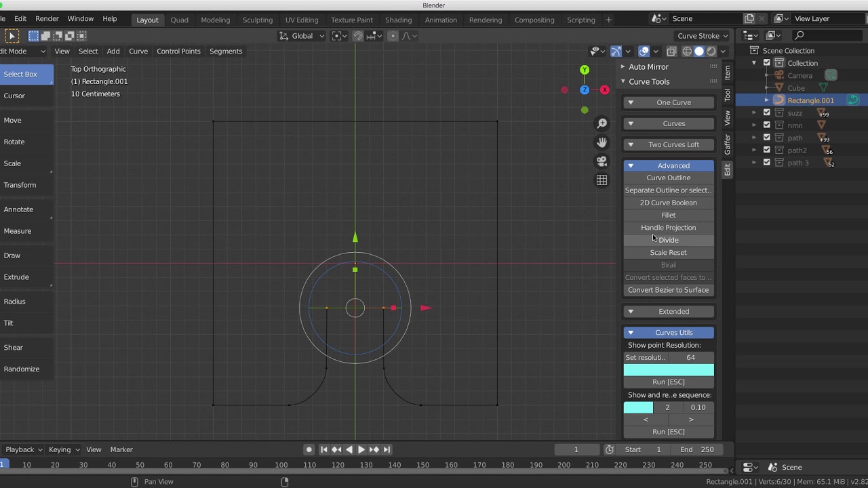Toggle camera view icon in viewport
Image resolution: width=868 pixels, height=488 pixels.
pyautogui.click(x=601, y=161)
